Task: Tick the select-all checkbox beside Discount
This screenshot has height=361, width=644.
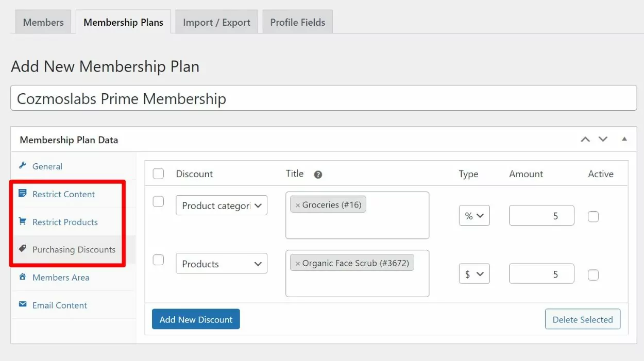Action: [x=159, y=174]
